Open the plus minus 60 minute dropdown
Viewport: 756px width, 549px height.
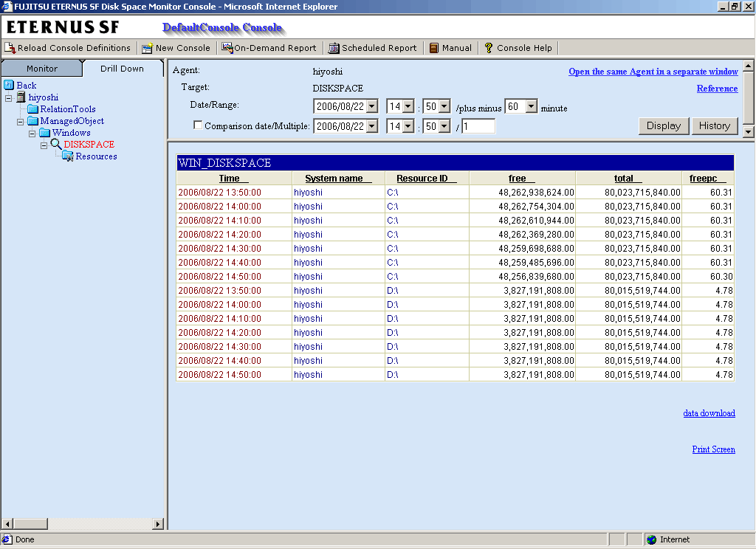coord(532,106)
